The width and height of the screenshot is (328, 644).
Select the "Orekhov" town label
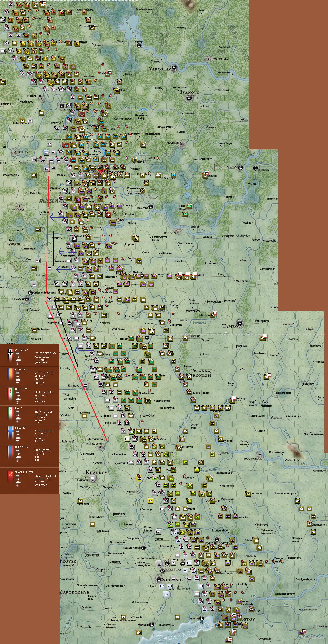point(87,607)
